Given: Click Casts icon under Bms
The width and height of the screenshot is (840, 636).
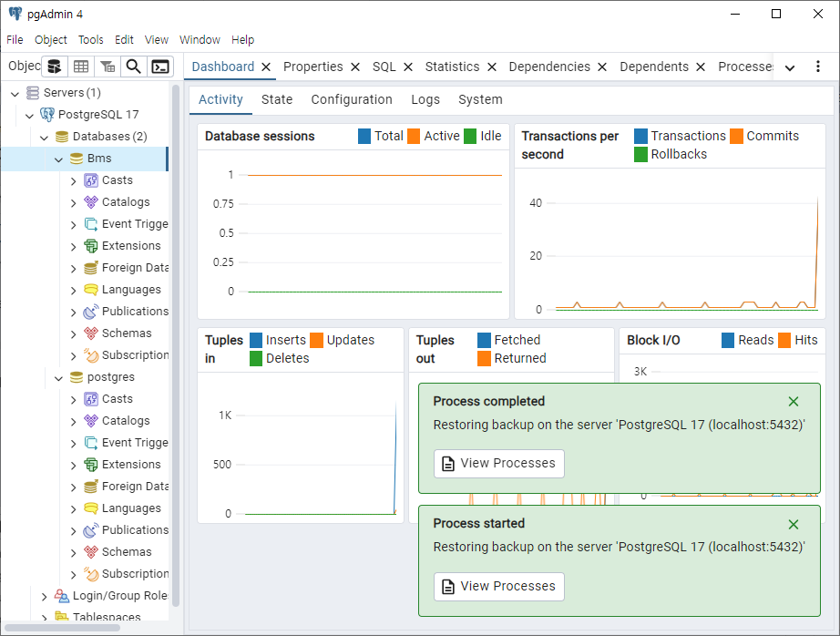Looking at the screenshot, I should (x=91, y=180).
